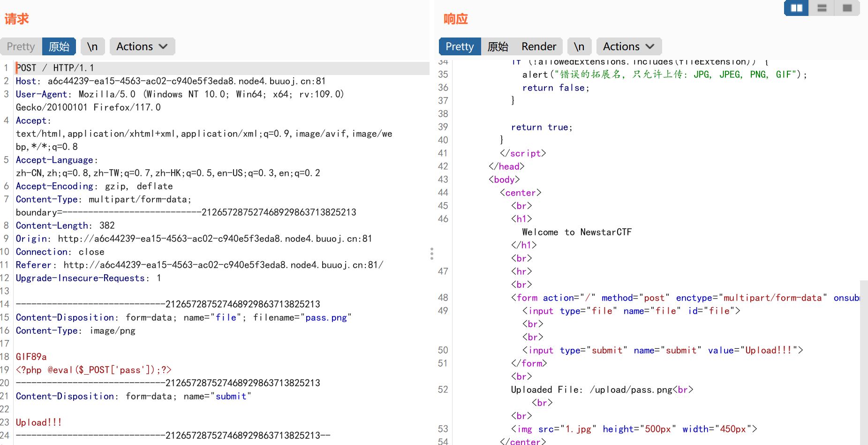Click the Origin header line

194,239
